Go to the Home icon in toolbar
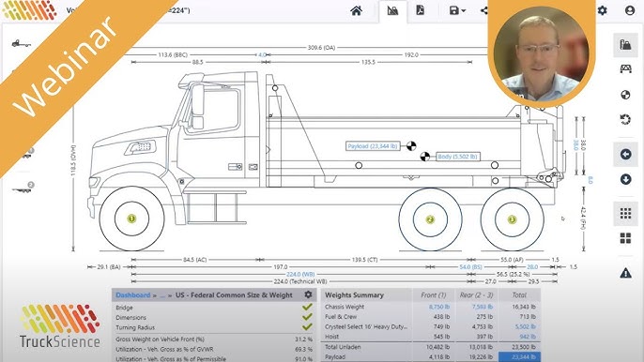 click(356, 10)
